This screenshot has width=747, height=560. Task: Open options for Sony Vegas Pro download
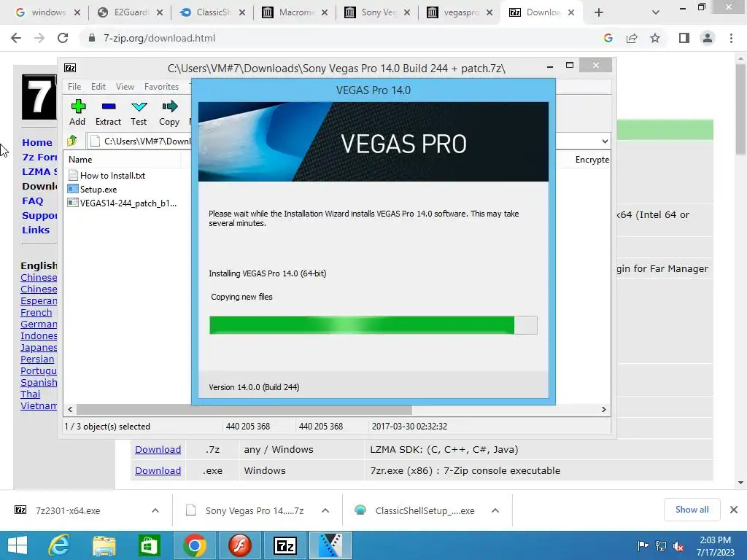pos(325,510)
